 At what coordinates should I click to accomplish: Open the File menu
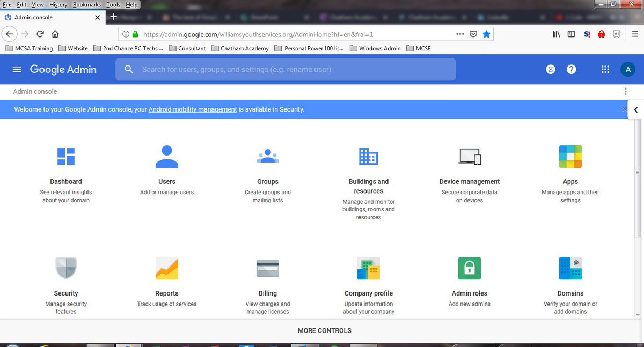[x=7, y=4]
